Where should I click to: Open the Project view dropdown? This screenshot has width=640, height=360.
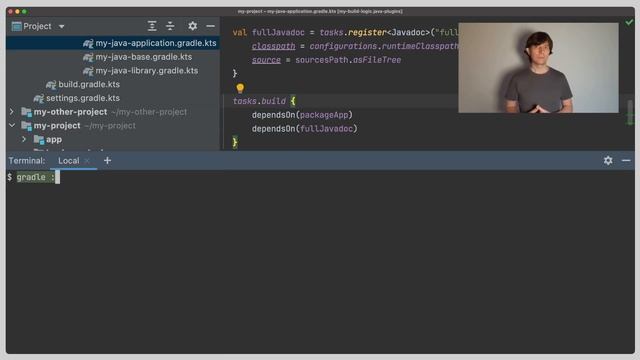point(61,27)
